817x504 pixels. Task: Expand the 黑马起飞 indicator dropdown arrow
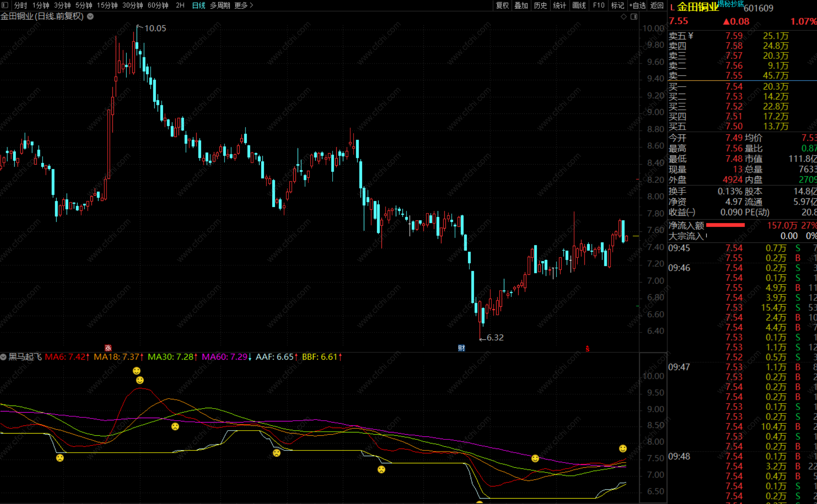(x=3, y=357)
